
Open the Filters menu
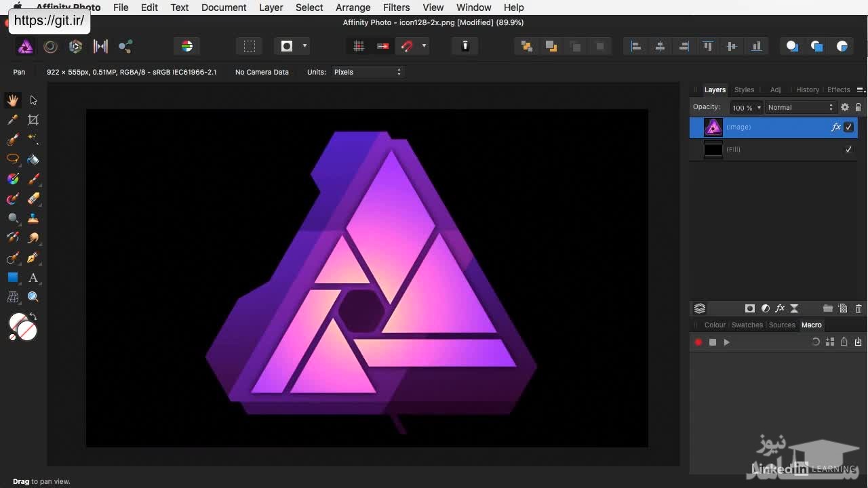(396, 7)
